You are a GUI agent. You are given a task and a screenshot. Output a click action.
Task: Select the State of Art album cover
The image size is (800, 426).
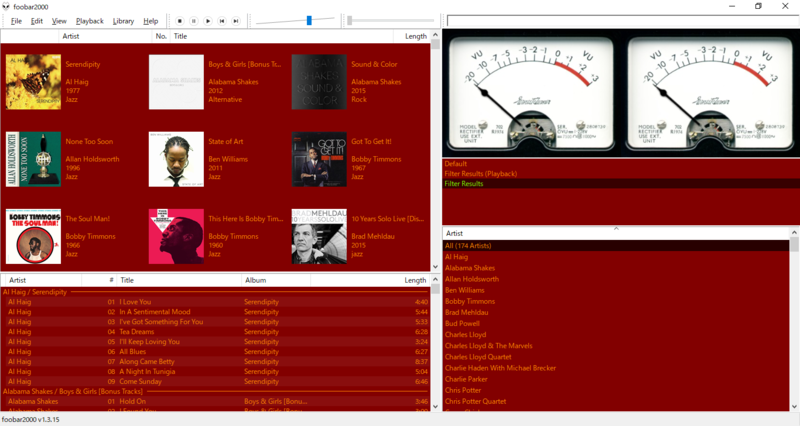(x=176, y=159)
